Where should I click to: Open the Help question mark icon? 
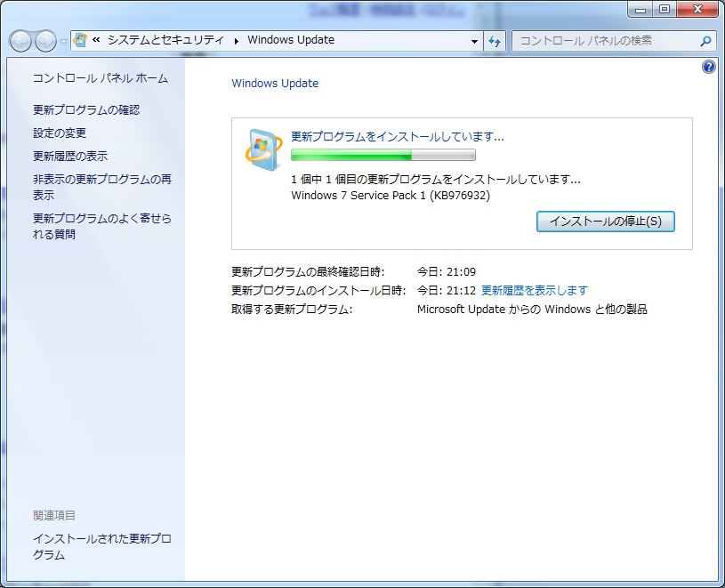click(709, 67)
